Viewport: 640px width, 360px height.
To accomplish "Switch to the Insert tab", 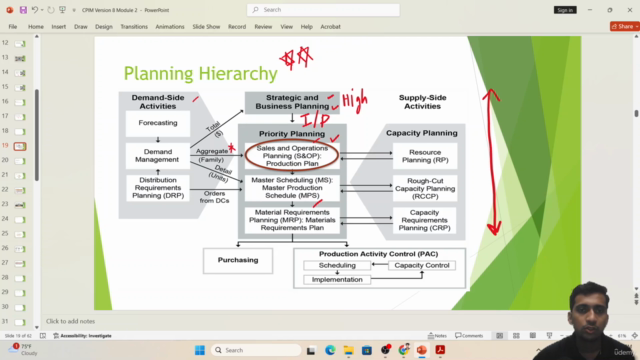I will click(x=58, y=27).
